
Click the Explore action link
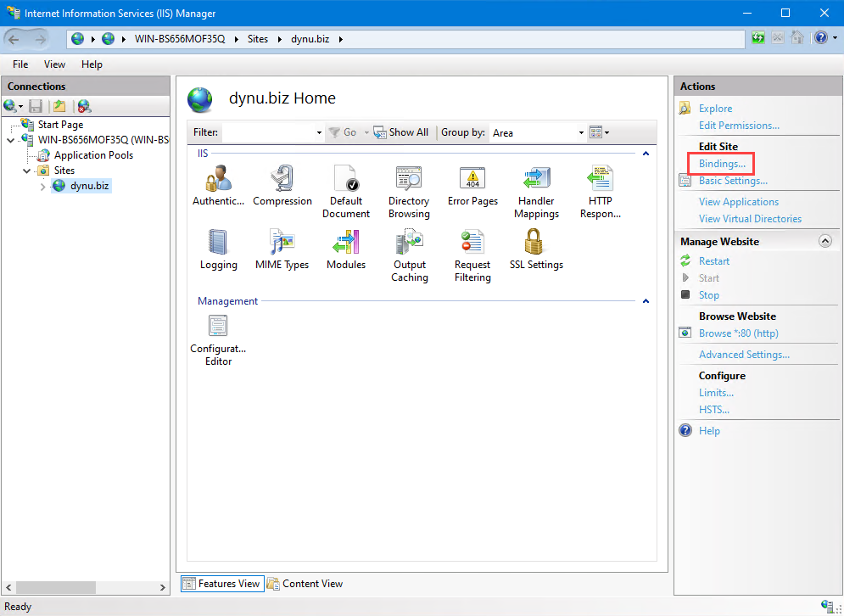[715, 109]
